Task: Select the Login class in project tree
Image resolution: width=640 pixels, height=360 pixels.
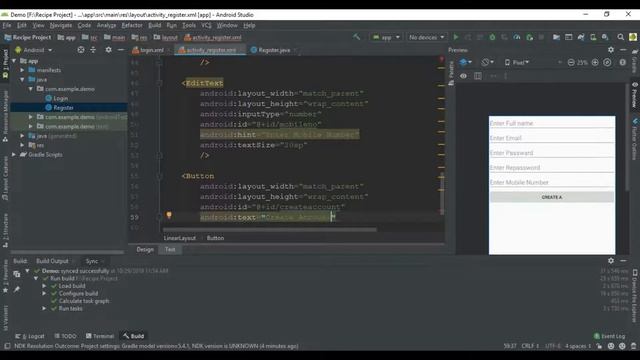Action: pyautogui.click(x=60, y=98)
